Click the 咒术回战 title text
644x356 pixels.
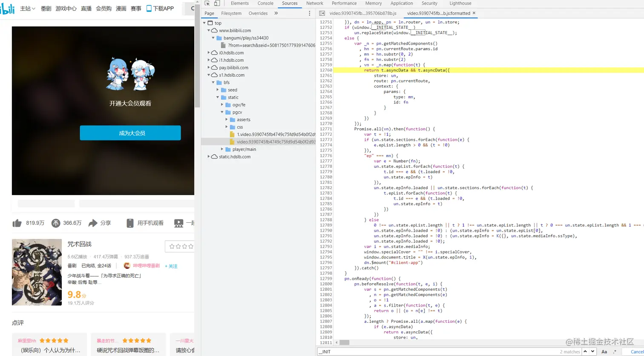80,244
